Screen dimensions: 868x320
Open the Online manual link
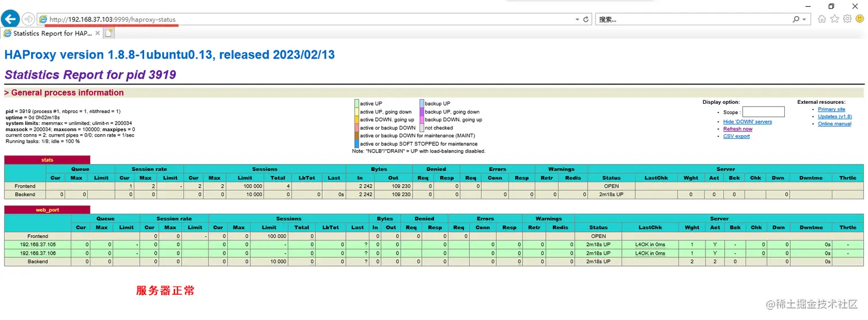835,124
